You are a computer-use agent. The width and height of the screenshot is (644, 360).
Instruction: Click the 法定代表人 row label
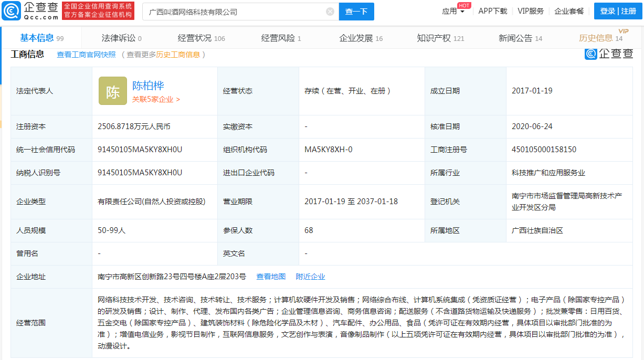35,91
